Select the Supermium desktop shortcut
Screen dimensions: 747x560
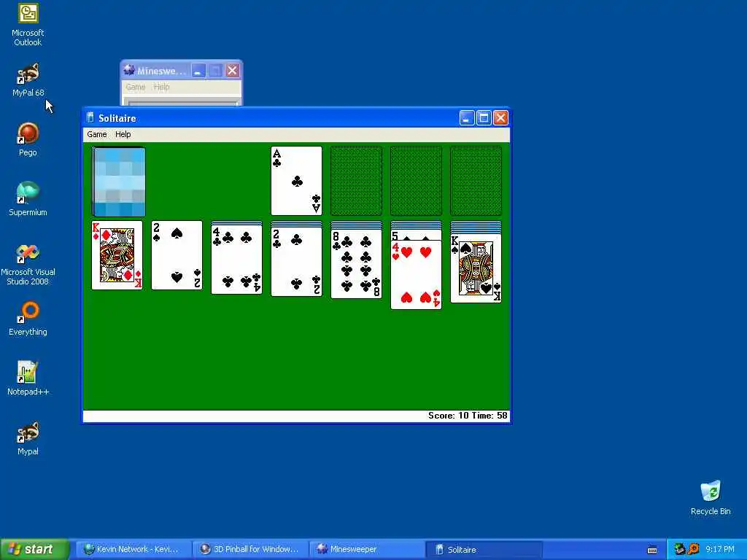(x=28, y=200)
